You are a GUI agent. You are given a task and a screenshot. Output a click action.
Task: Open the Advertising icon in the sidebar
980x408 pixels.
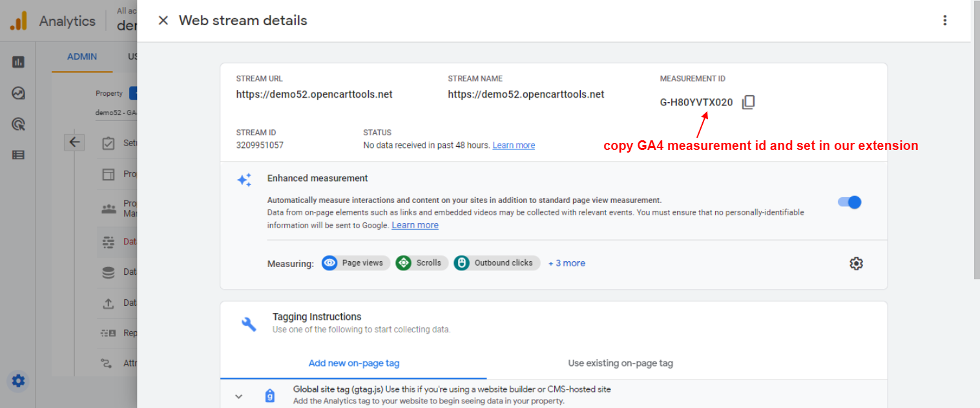pos(18,124)
